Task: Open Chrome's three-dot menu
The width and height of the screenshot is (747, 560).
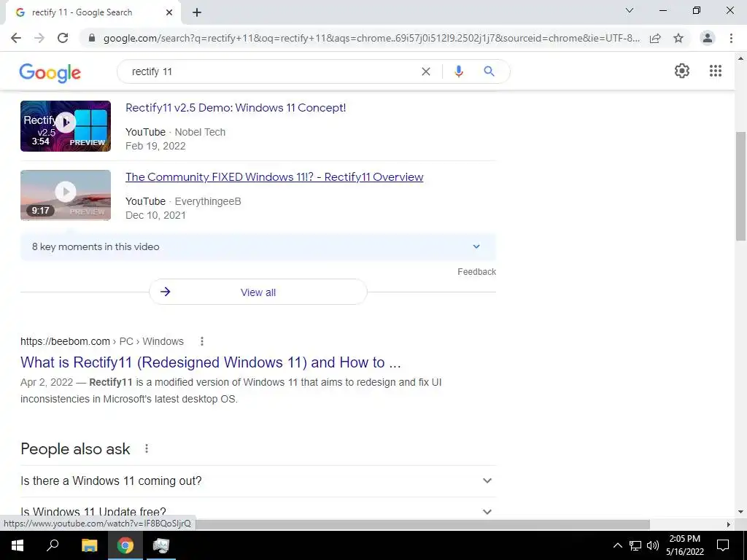Action: [731, 38]
